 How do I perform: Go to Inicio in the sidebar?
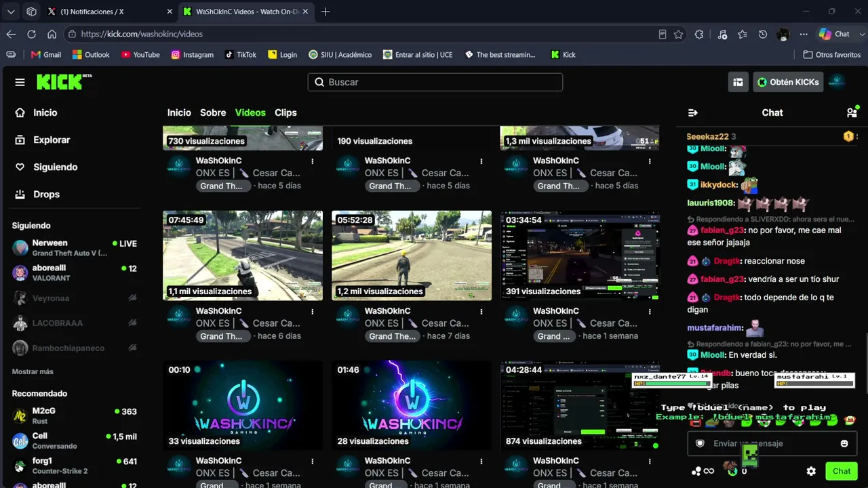(45, 113)
